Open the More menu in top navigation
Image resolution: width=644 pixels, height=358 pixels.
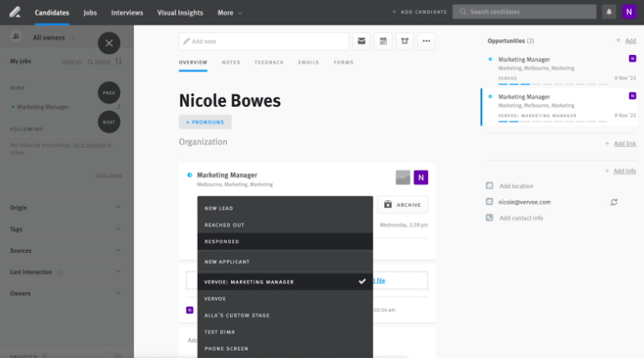tap(230, 13)
